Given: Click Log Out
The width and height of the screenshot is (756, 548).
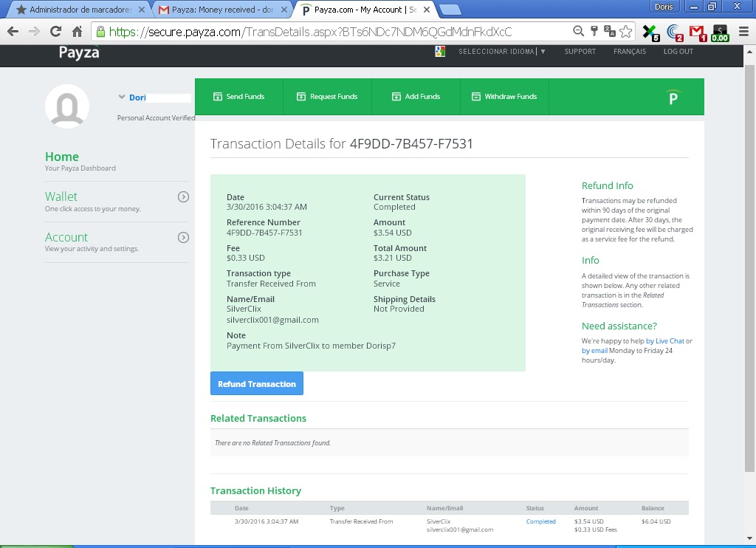Looking at the screenshot, I should 678,51.
